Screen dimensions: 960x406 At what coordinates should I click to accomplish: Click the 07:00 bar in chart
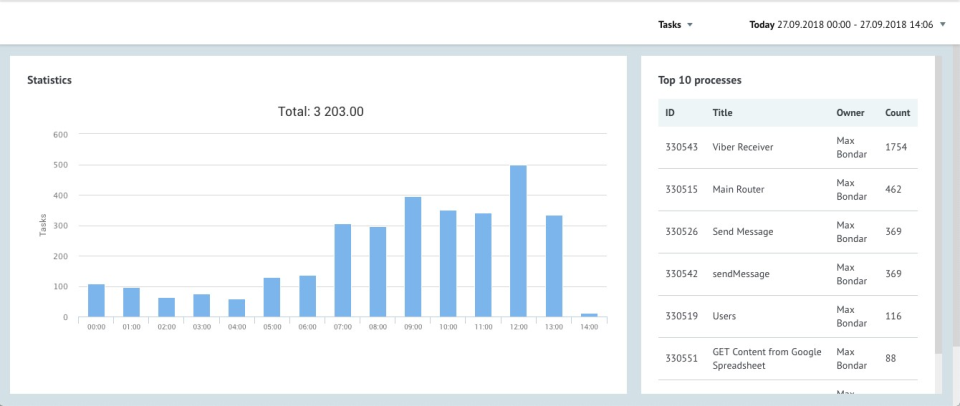click(x=342, y=270)
